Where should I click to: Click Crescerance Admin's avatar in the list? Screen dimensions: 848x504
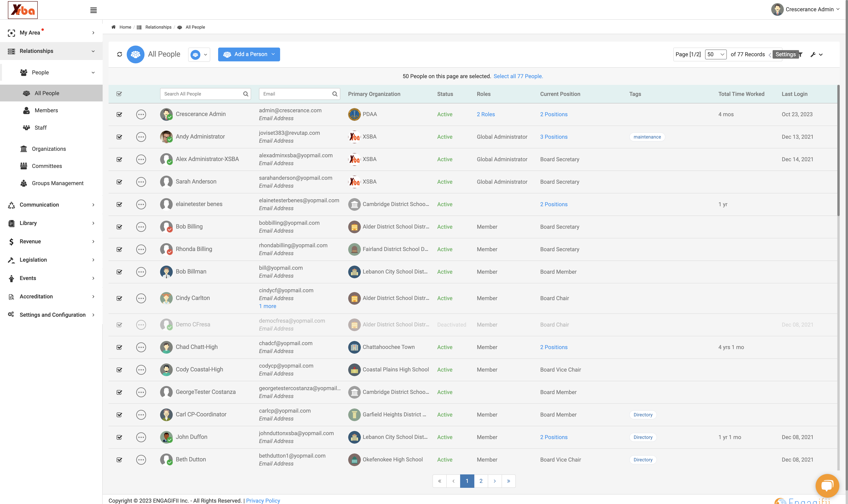tap(166, 114)
